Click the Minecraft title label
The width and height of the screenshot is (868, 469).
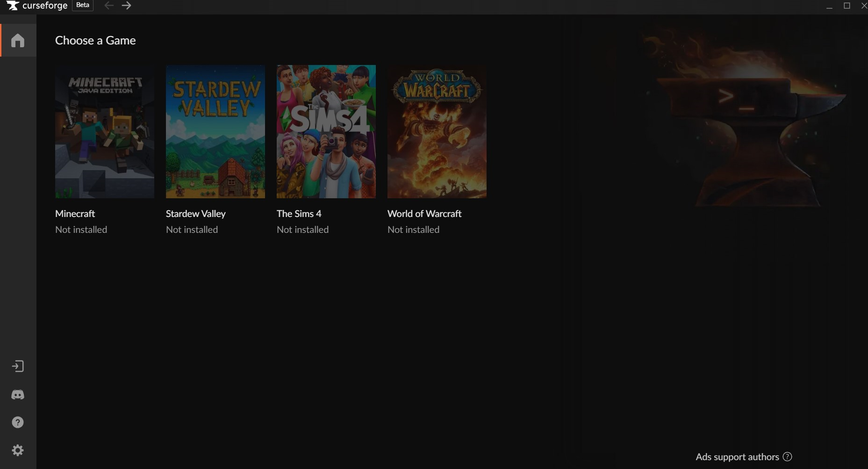click(x=75, y=214)
